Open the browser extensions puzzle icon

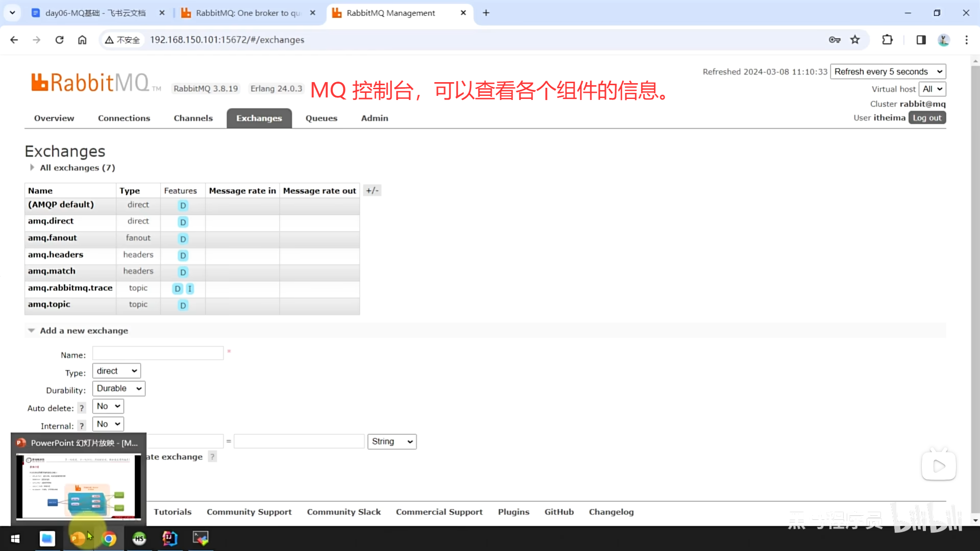click(x=887, y=40)
